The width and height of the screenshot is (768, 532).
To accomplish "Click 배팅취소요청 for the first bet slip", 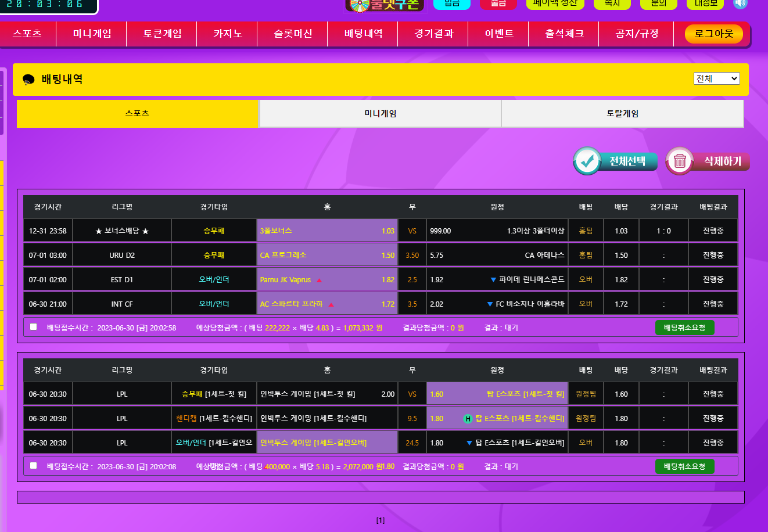I will coord(684,328).
